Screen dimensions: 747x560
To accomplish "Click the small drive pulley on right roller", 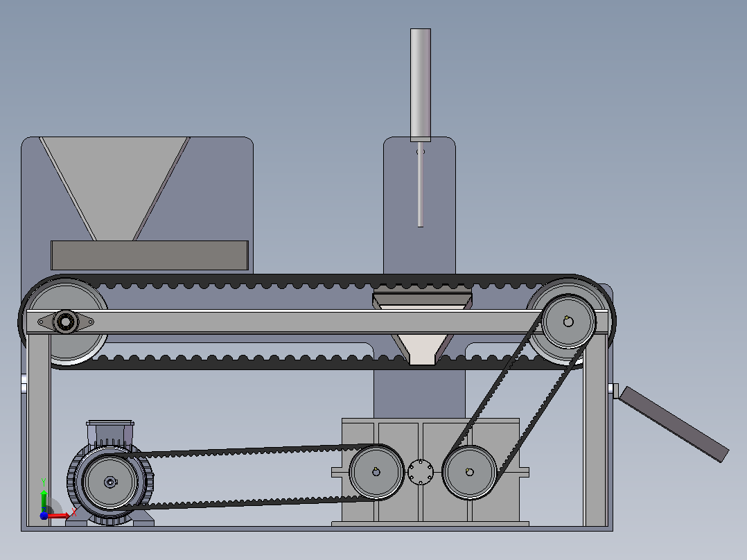I will point(568,321).
